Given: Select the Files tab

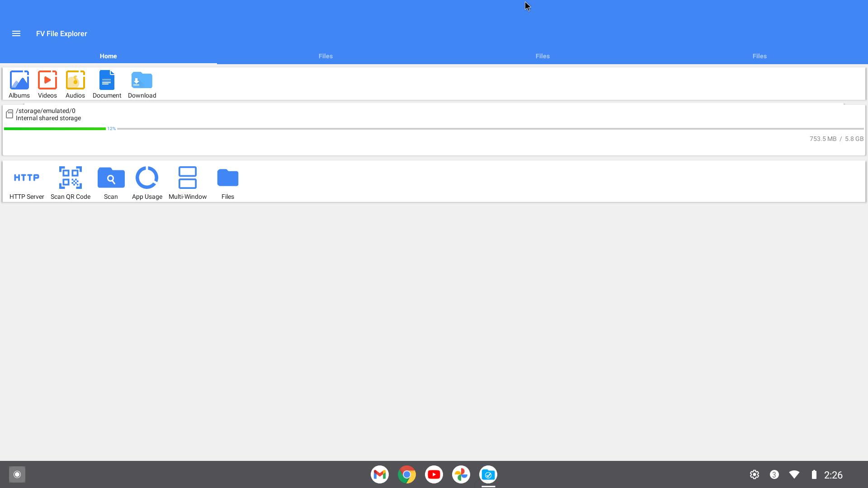Looking at the screenshot, I should [x=325, y=56].
